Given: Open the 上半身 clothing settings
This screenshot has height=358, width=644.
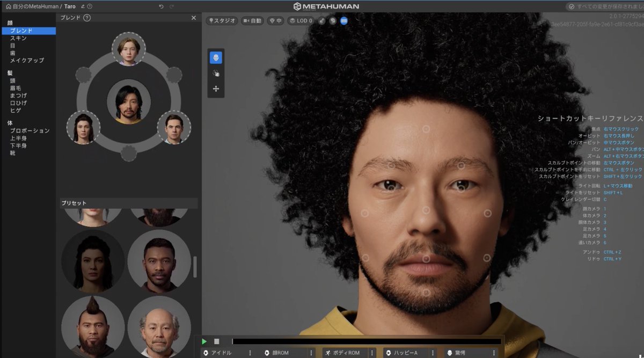Looking at the screenshot, I should 18,138.
